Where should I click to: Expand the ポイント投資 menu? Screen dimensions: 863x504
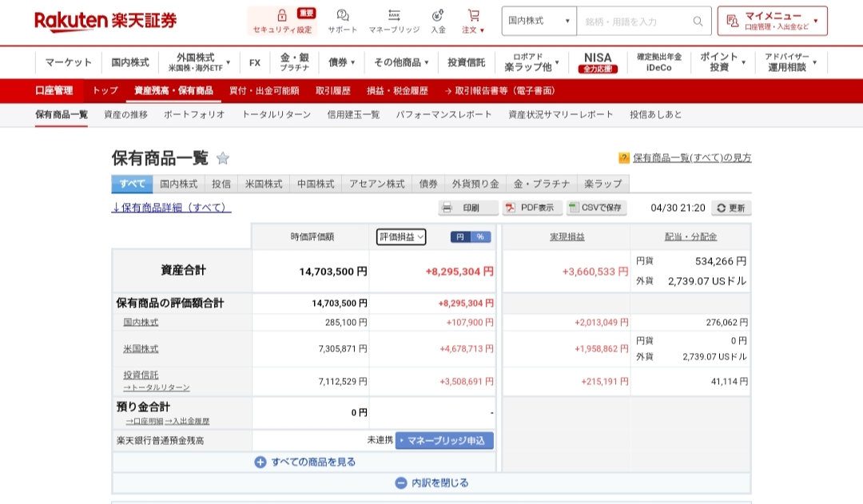pos(722,62)
